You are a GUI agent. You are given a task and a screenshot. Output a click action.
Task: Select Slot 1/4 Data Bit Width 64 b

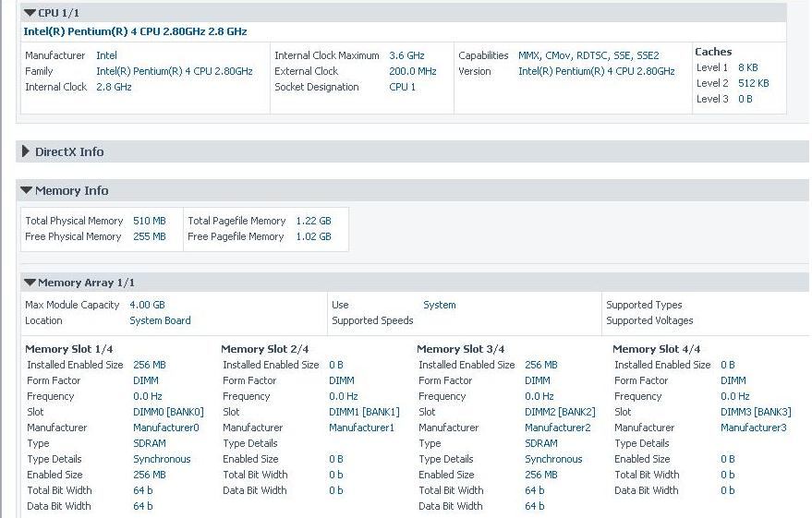(x=143, y=506)
